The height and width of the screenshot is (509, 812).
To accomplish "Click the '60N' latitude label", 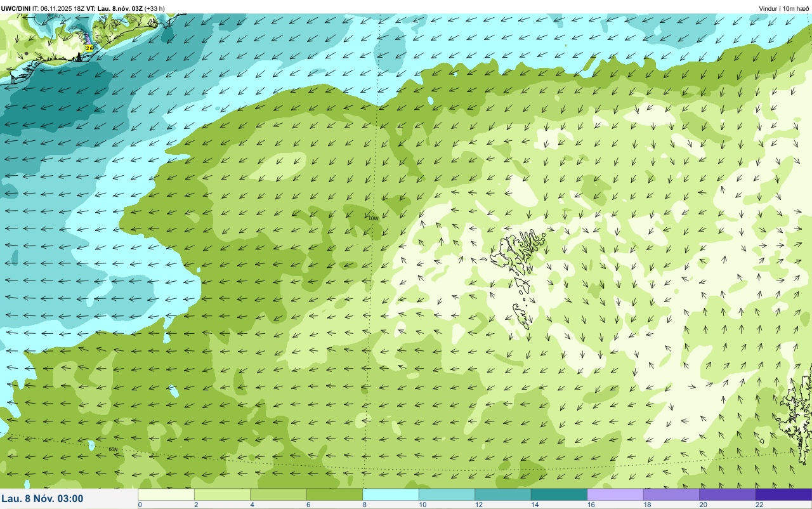I will 114,449.
